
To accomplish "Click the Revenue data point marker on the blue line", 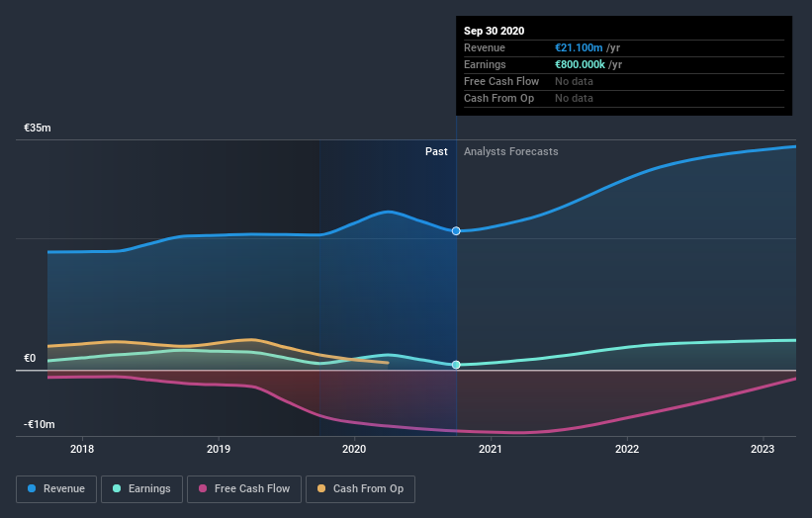I will click(x=456, y=230).
